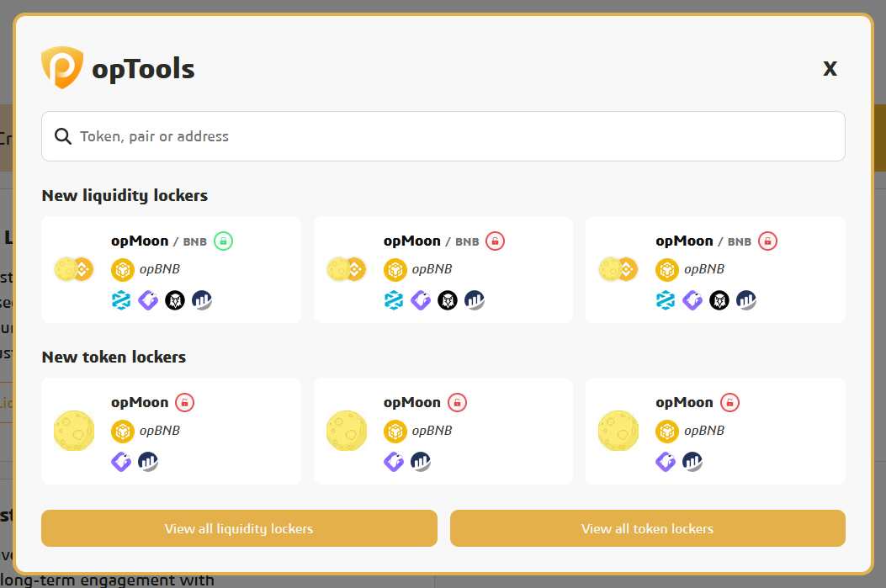
Task: Click red lock badge on the middle token locker card
Action: [x=457, y=403]
